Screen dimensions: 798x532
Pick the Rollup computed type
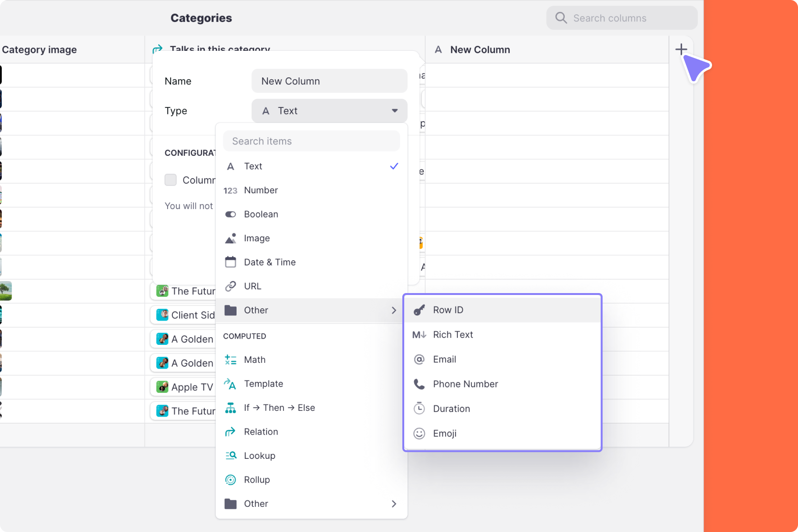pos(257,479)
